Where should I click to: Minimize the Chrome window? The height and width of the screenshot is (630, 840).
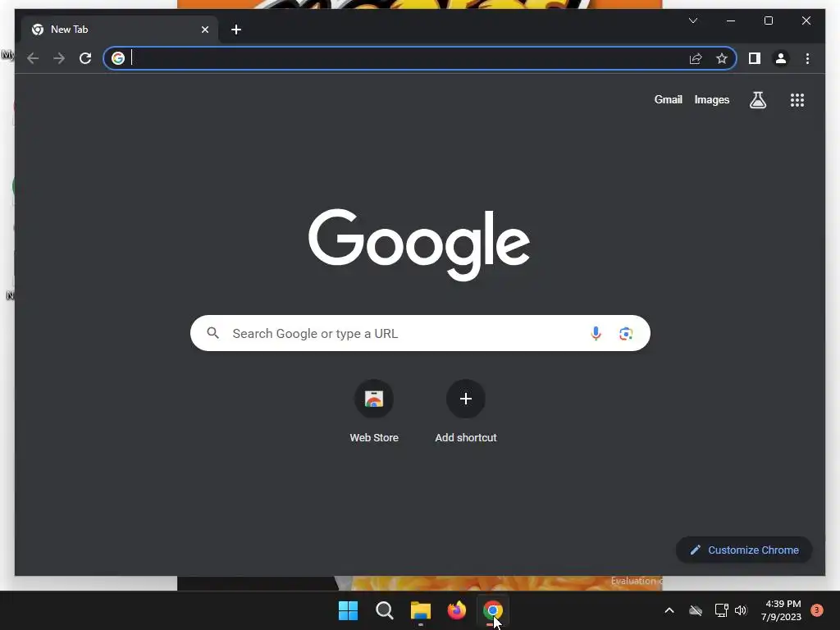731,21
